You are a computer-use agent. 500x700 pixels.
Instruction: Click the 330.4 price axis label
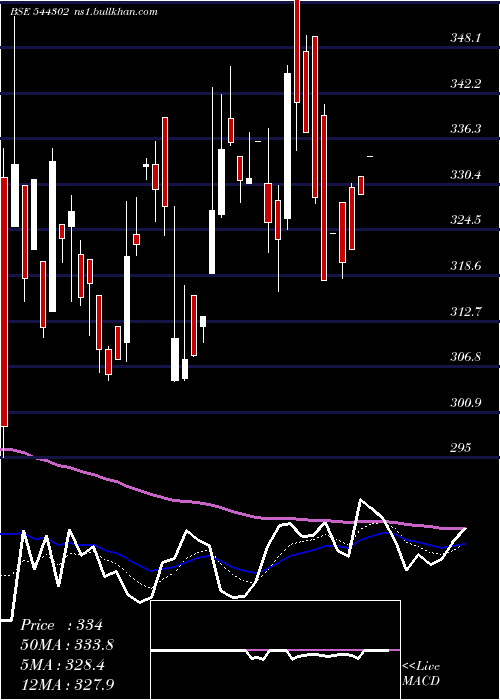pyautogui.click(x=466, y=175)
